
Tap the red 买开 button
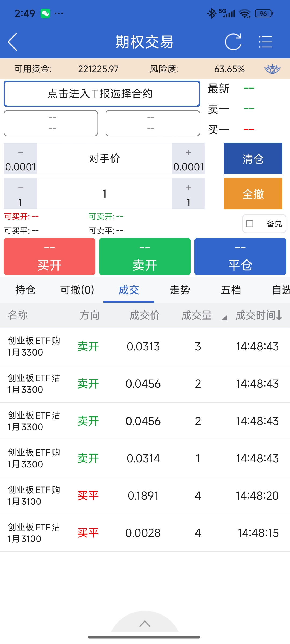click(50, 257)
